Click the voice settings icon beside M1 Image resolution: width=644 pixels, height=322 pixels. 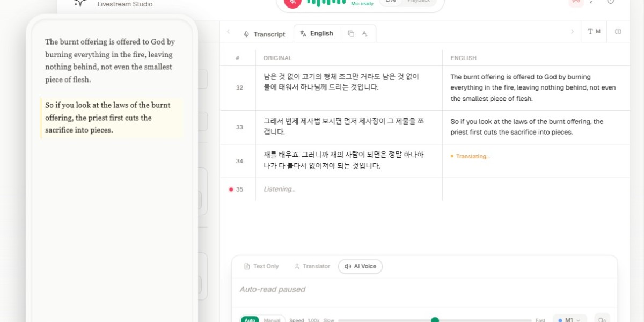coord(602,319)
